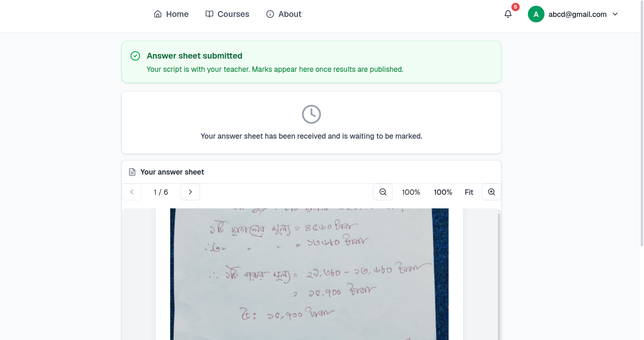Click the answer sheet viewer scrollbar

[499, 274]
